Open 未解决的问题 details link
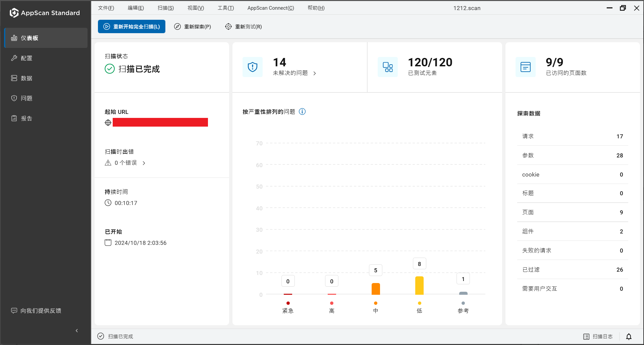Screen dimensions: 644x345 coord(290,73)
